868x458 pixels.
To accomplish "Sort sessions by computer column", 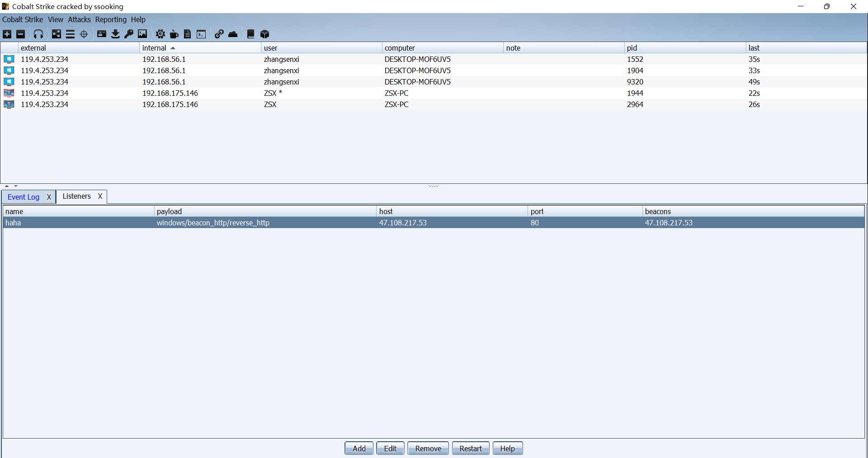I will [443, 48].
